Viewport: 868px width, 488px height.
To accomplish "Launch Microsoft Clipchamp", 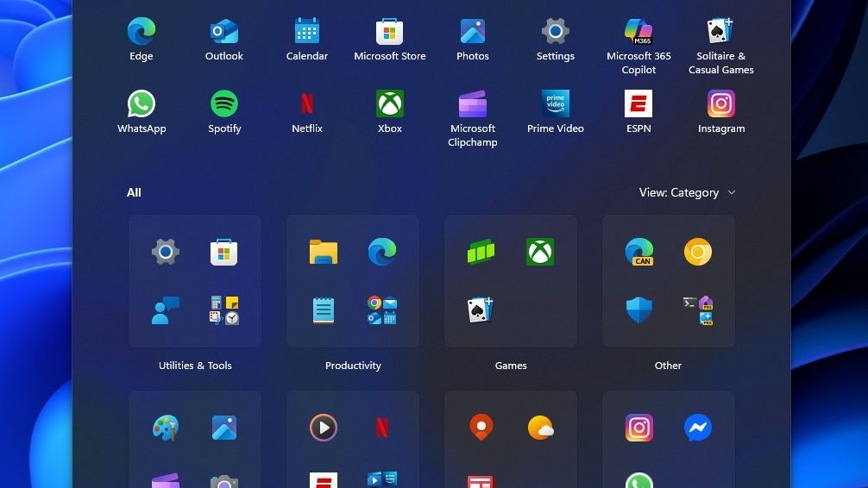I will [x=472, y=119].
